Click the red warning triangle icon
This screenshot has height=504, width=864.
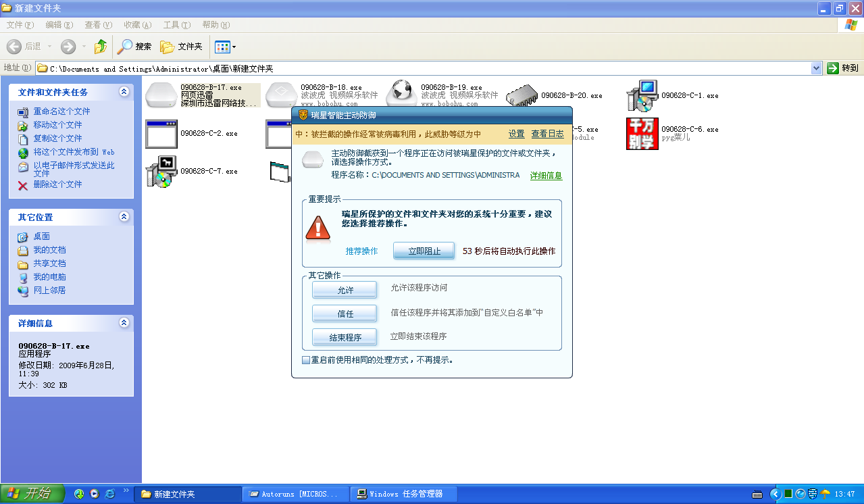tap(317, 228)
